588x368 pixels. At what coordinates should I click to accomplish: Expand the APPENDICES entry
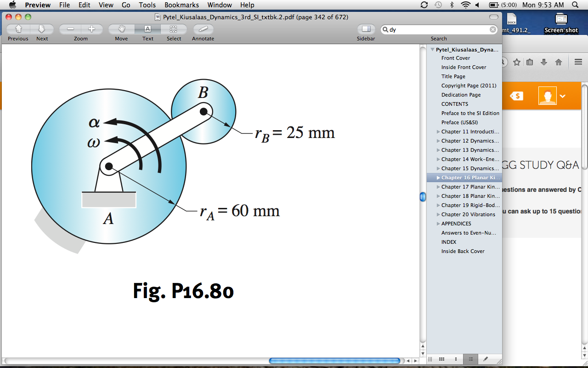pos(437,224)
